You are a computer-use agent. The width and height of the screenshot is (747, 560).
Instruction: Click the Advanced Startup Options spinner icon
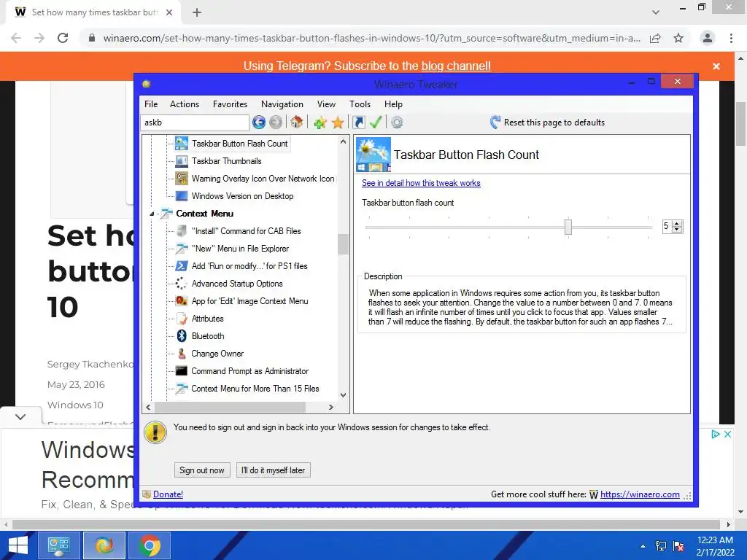pyautogui.click(x=182, y=284)
